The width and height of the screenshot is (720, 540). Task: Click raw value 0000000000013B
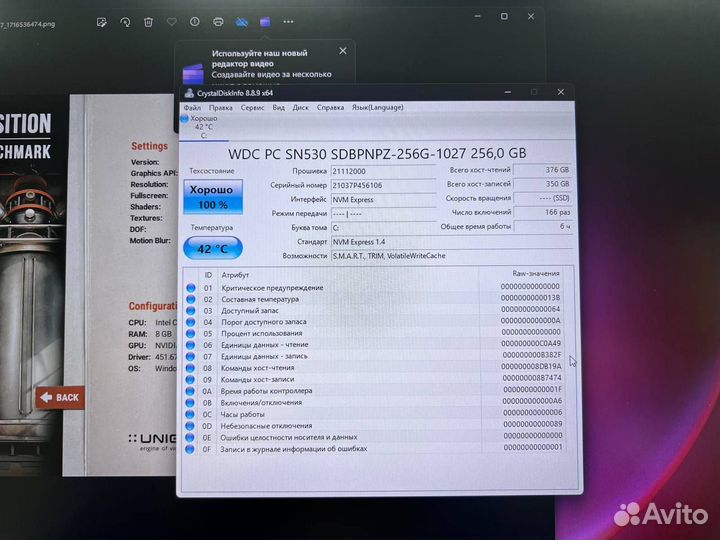click(530, 298)
